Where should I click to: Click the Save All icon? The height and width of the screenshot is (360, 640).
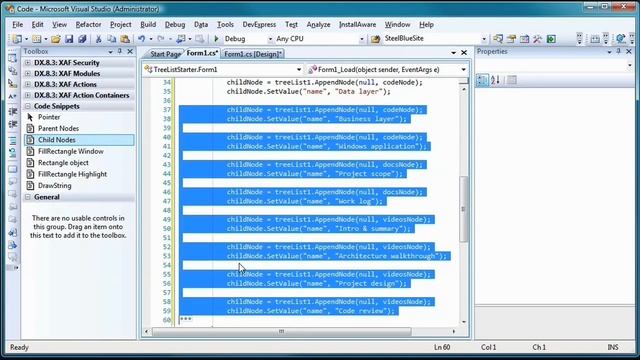82,39
